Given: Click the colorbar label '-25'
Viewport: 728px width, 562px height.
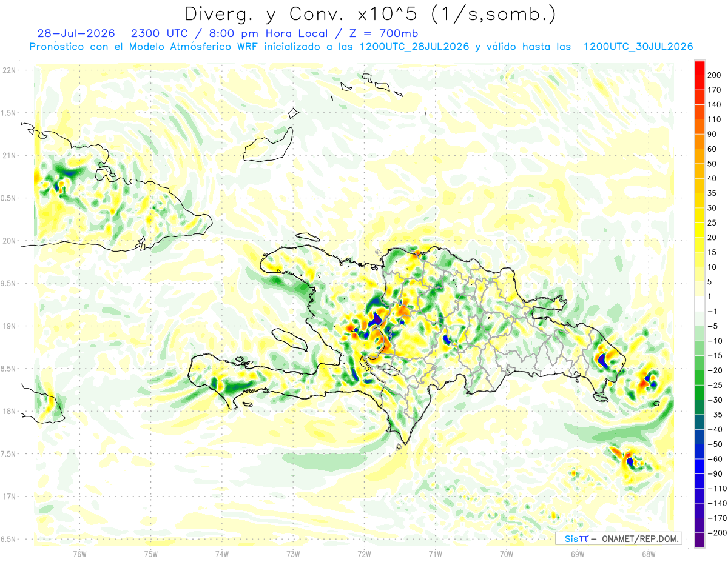Looking at the screenshot, I should coord(716,385).
